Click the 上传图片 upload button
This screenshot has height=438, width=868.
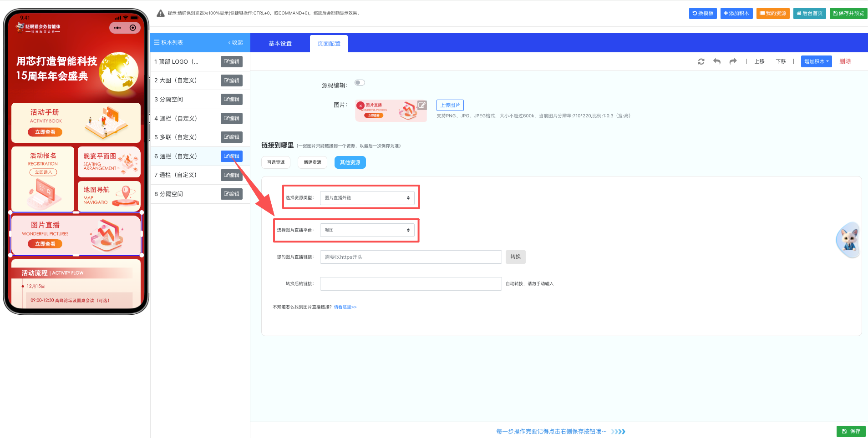(x=450, y=105)
